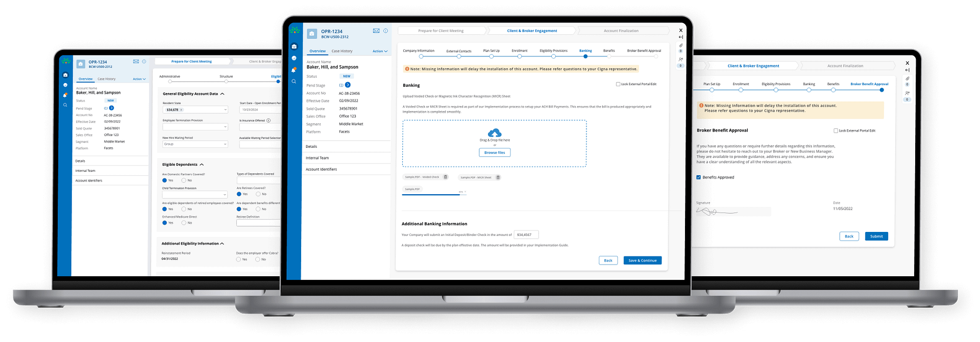Click the initial deposit amount field
This screenshot has height=342, width=980.
point(526,235)
